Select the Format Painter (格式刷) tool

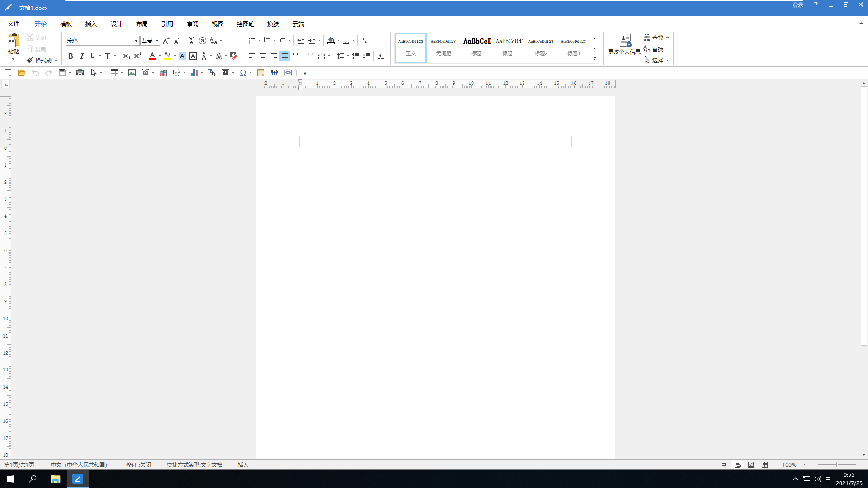click(x=39, y=60)
